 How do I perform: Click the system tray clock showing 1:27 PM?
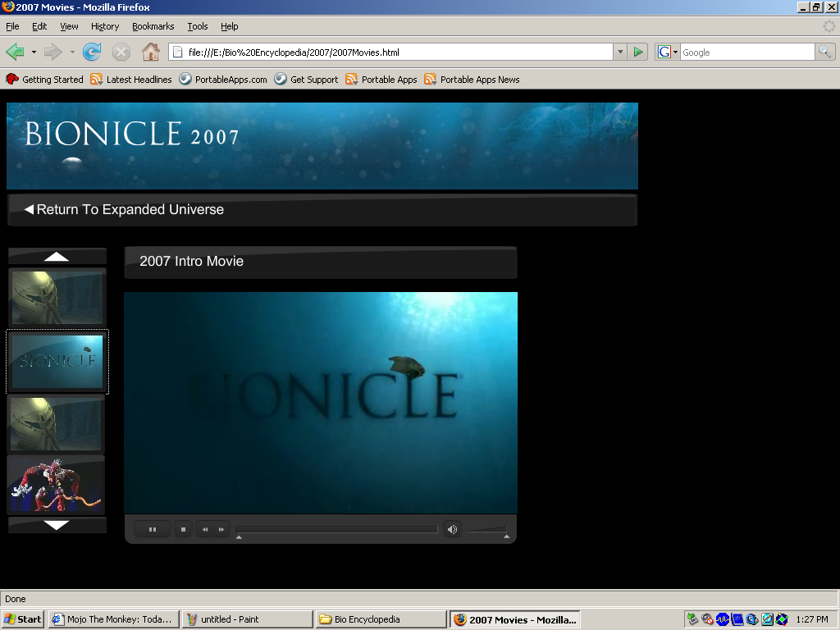coord(812,619)
